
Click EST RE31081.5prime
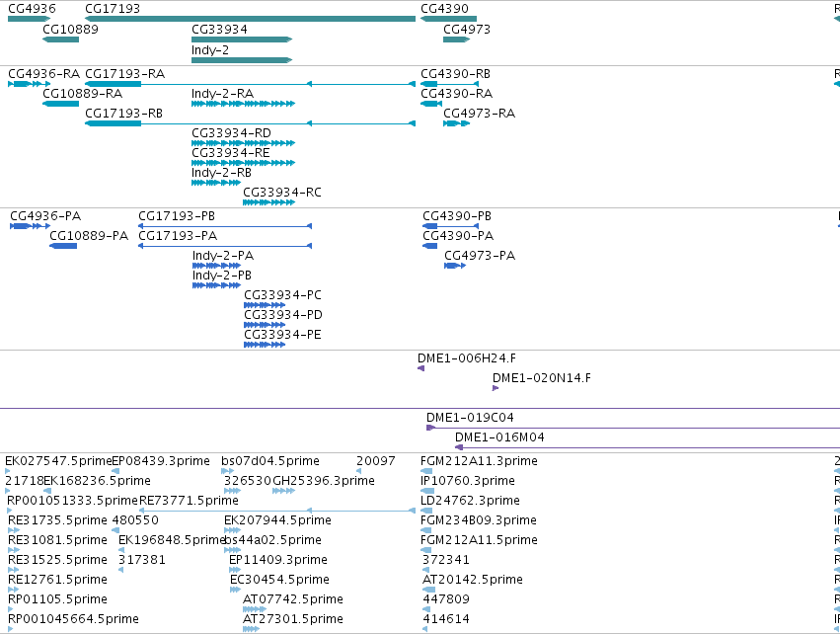coord(57,540)
